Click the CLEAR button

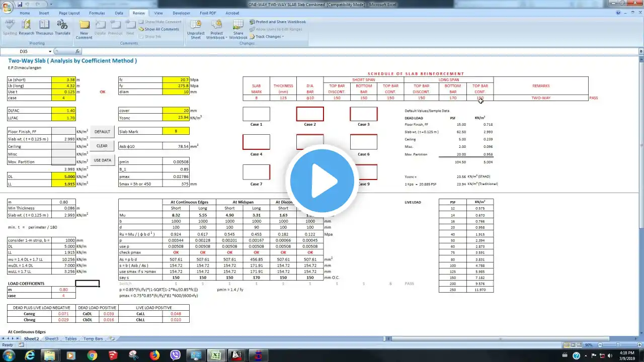(102, 146)
